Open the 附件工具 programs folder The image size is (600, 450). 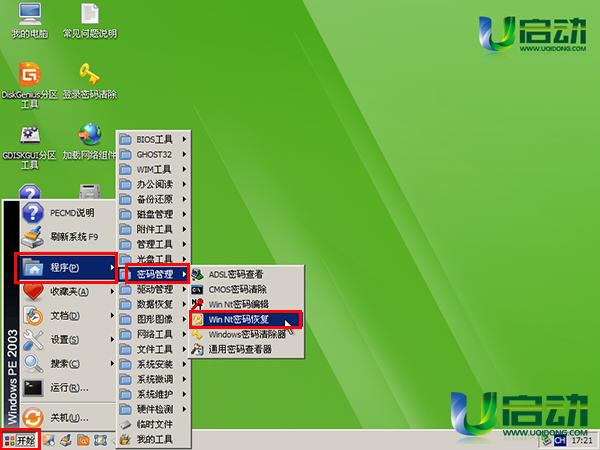point(153,229)
